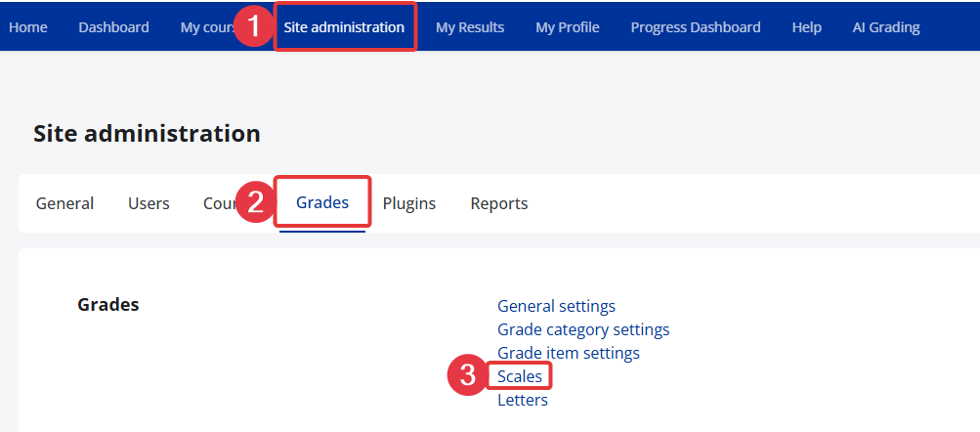Click the Grade item settings link

[568, 353]
